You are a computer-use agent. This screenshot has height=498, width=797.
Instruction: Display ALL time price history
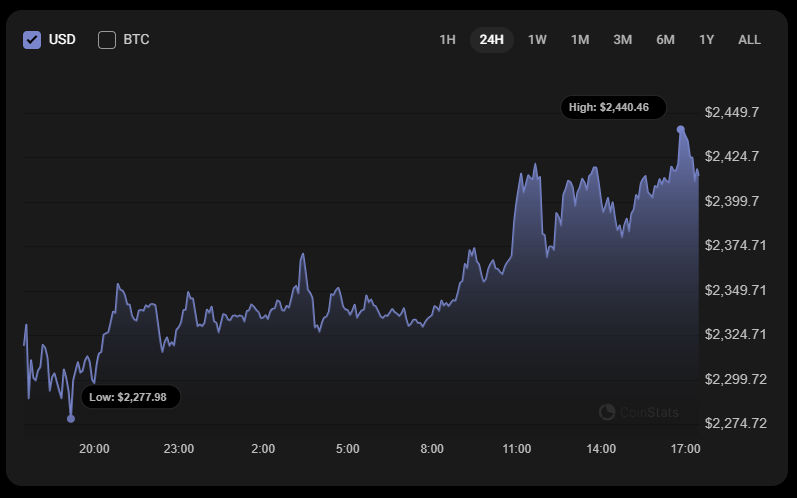749,40
